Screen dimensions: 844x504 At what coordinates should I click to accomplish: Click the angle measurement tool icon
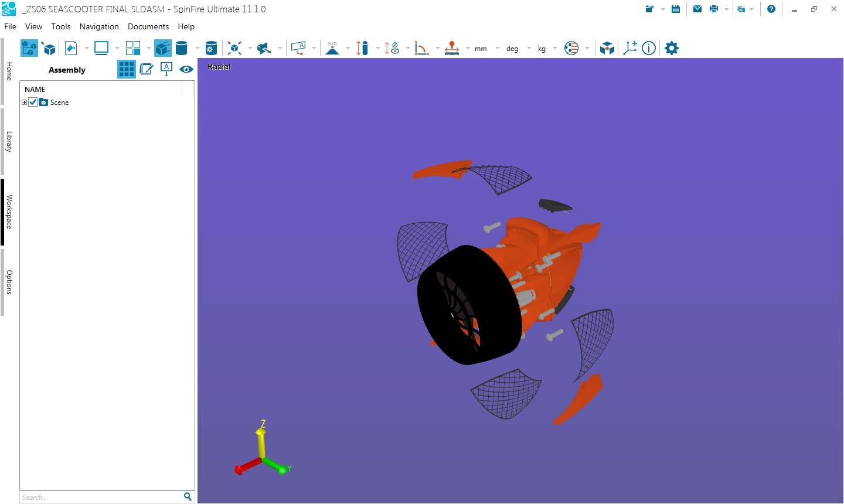coord(421,48)
